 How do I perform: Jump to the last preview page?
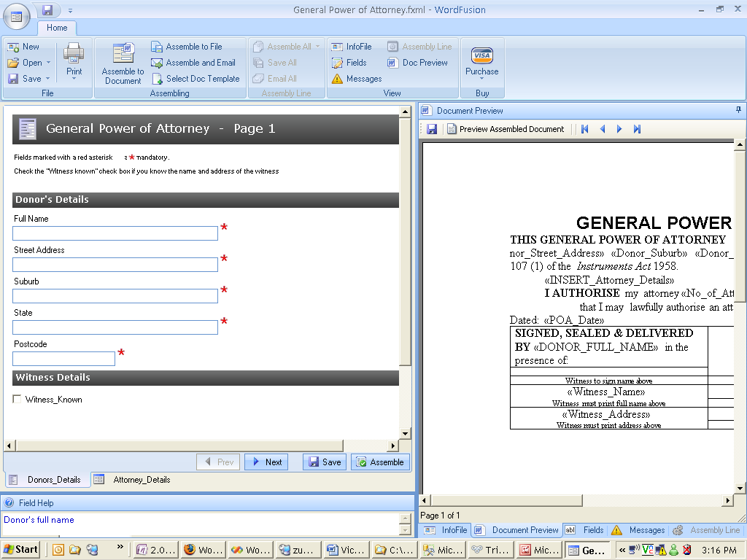(x=637, y=129)
